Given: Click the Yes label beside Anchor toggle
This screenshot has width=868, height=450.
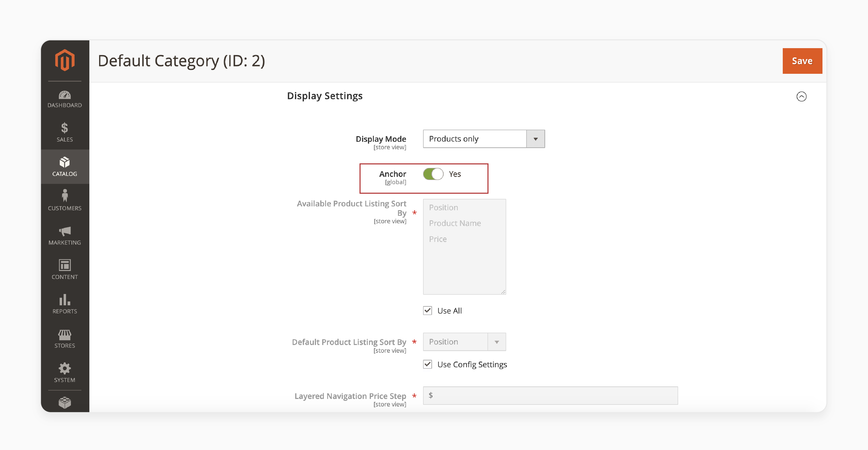Looking at the screenshot, I should [455, 174].
